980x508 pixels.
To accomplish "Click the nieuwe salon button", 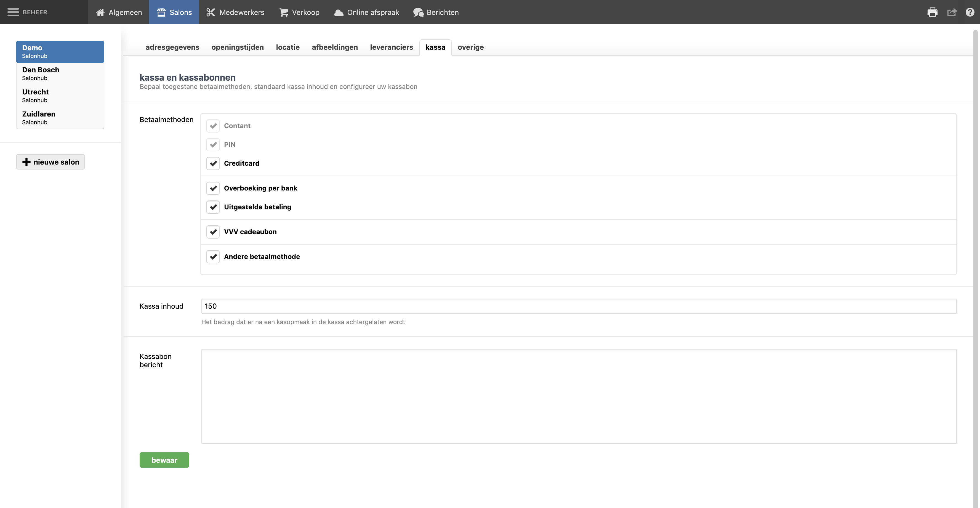I will pyautogui.click(x=50, y=162).
